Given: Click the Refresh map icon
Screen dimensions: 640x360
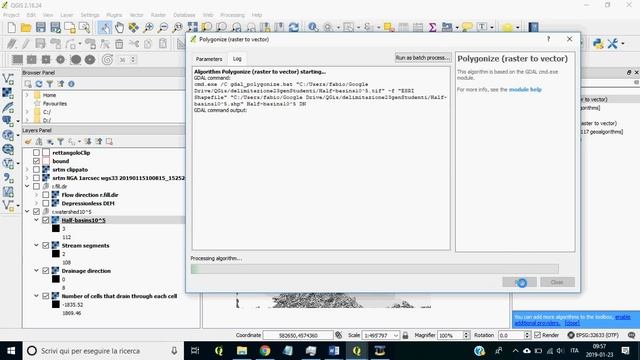Looking at the screenshot, I should pos(293,27).
